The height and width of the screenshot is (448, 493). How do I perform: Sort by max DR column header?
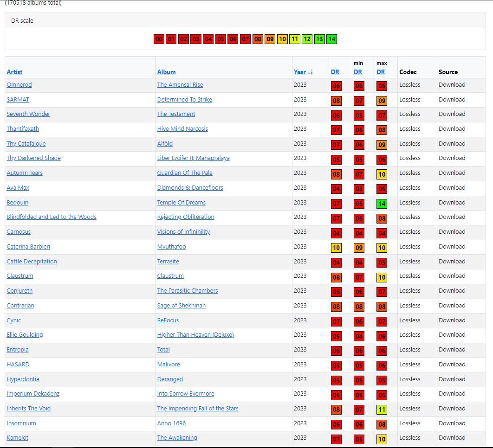point(381,72)
